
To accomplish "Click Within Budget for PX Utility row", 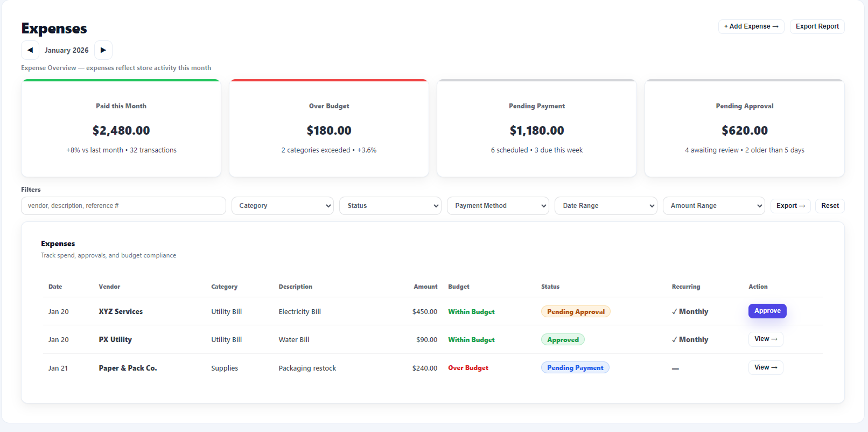I will pyautogui.click(x=471, y=339).
